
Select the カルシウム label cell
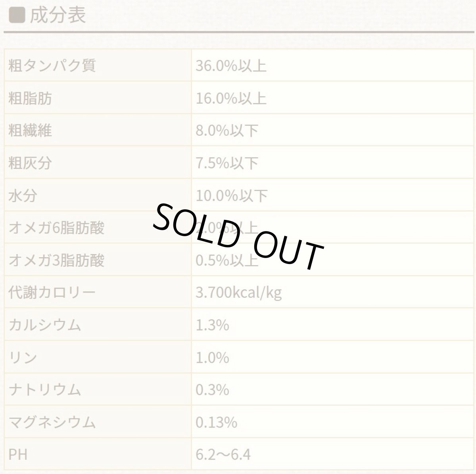point(45,326)
